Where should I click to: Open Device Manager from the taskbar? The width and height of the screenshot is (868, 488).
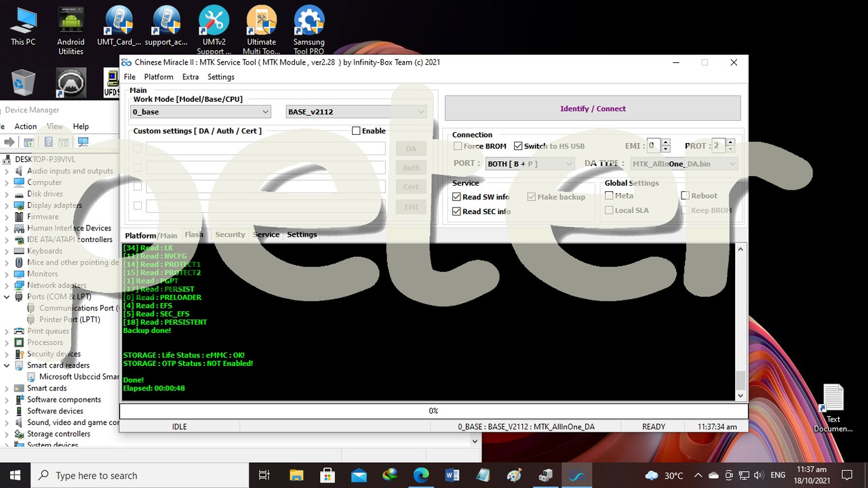(x=546, y=475)
